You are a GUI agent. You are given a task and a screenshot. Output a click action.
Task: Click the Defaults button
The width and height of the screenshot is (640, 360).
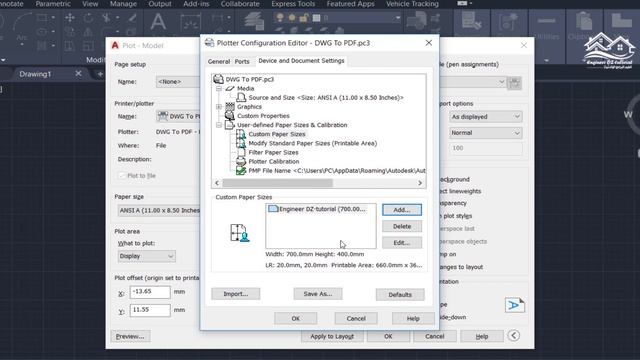pyautogui.click(x=400, y=295)
